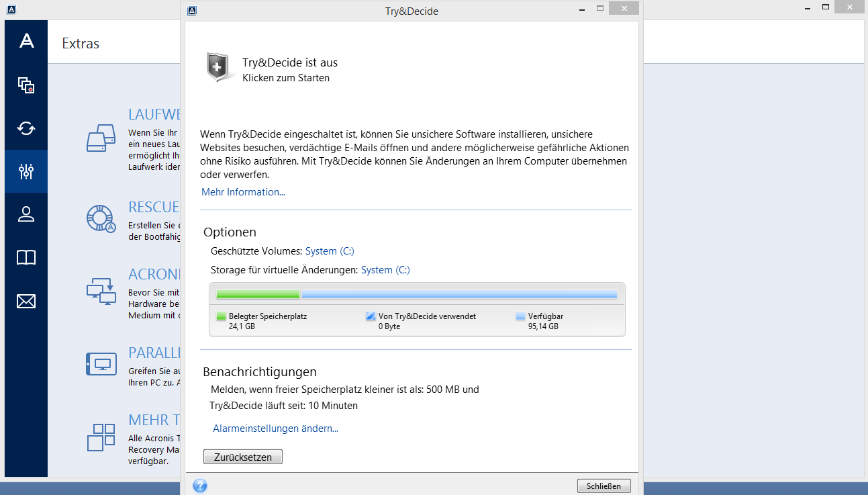Change Storage für virtuelle Änderungen volume
Screen dimensions: 868x495
(385, 270)
